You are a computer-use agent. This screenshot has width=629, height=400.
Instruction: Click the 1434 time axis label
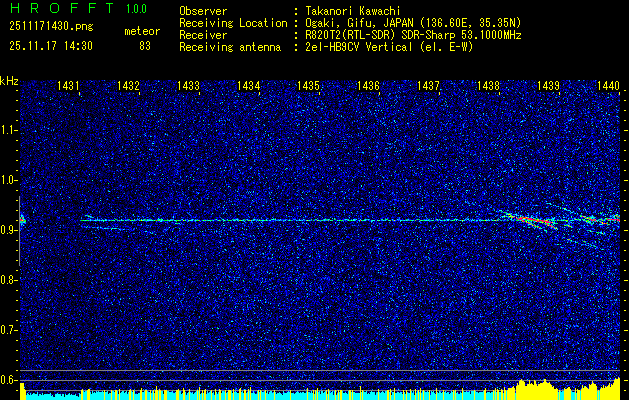coord(248,86)
